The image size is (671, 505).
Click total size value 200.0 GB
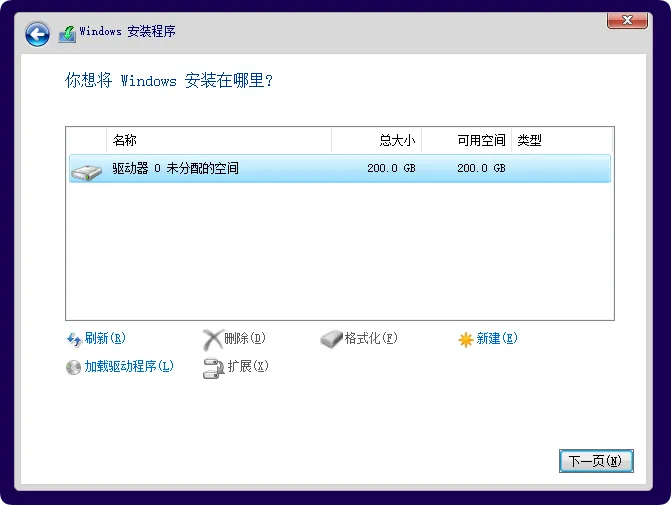[391, 168]
